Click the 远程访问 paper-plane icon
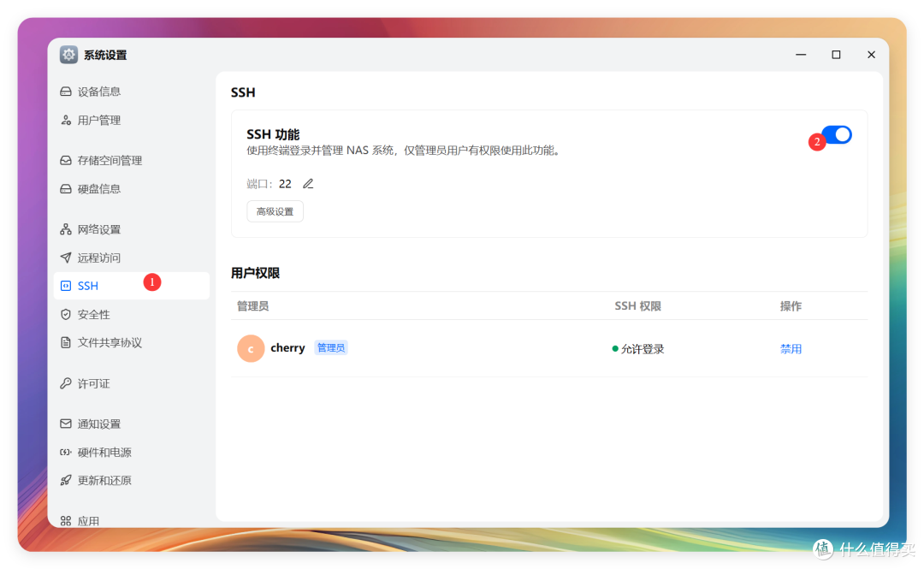 65,258
